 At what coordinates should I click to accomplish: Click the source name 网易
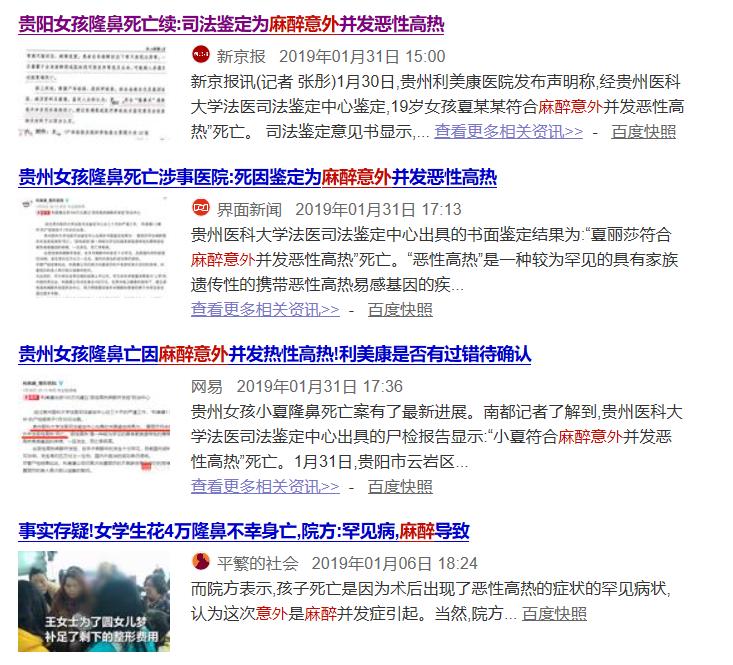point(207,387)
